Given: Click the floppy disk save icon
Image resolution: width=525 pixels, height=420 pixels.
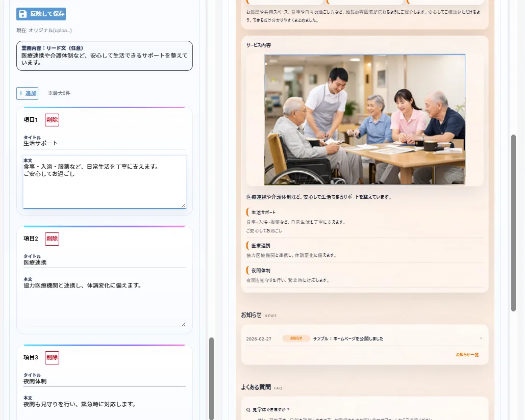Looking at the screenshot, I should (23, 14).
